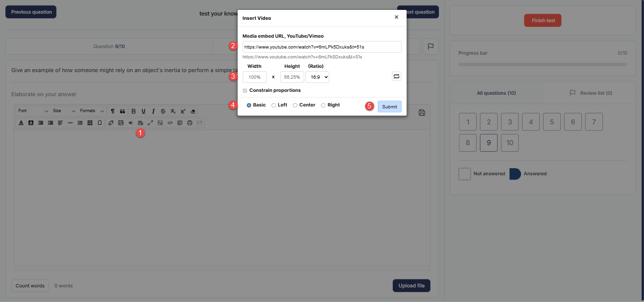
Task: Select the Center alignment radio button
Action: [x=295, y=105]
